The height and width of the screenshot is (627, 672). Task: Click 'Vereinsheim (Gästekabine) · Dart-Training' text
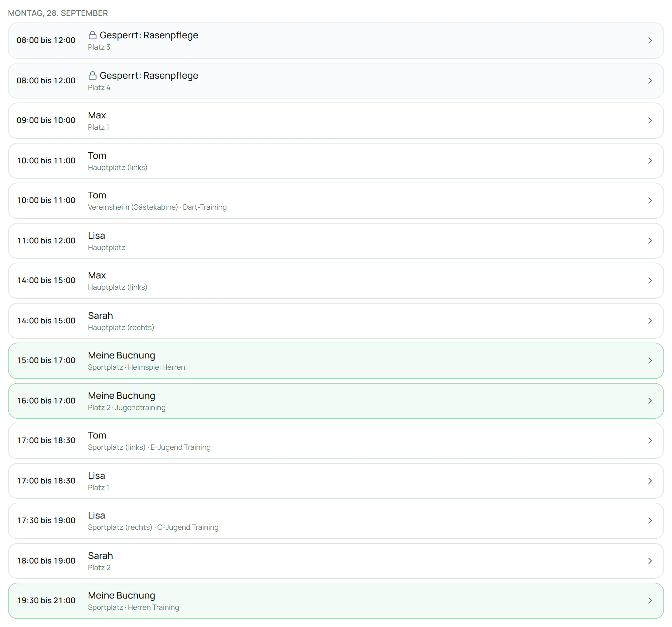pyautogui.click(x=157, y=207)
